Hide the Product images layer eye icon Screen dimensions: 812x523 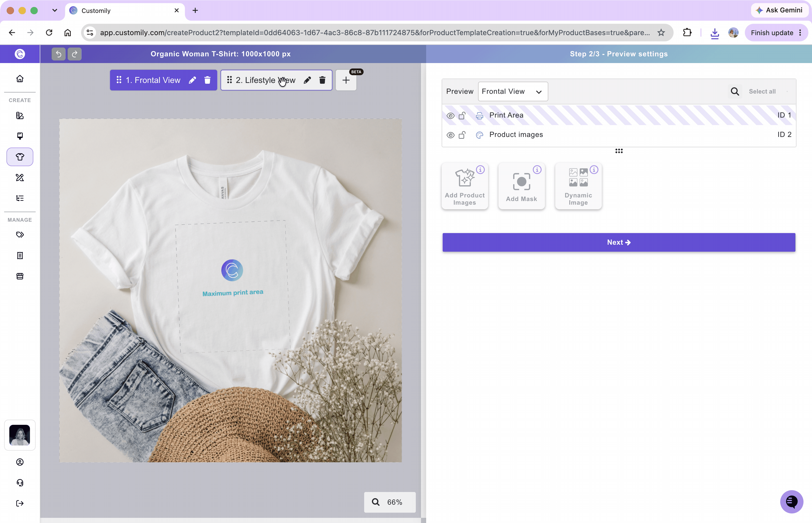coord(450,135)
